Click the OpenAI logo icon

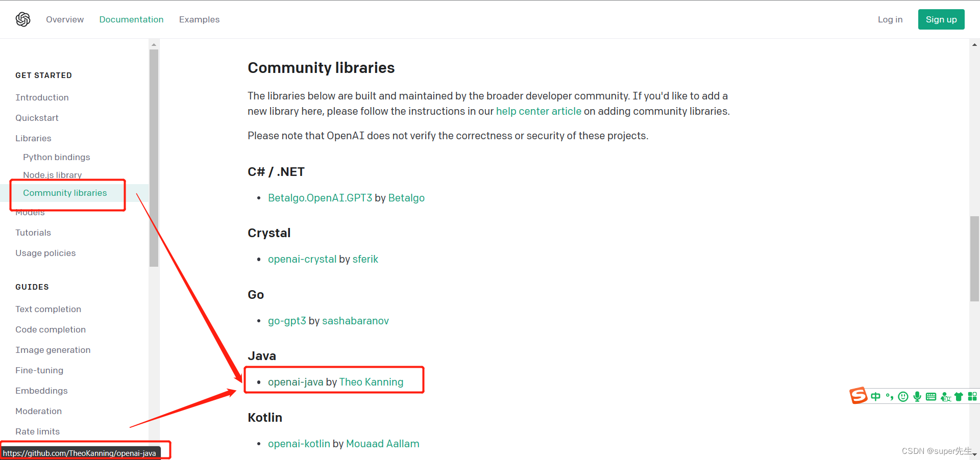[x=23, y=19]
